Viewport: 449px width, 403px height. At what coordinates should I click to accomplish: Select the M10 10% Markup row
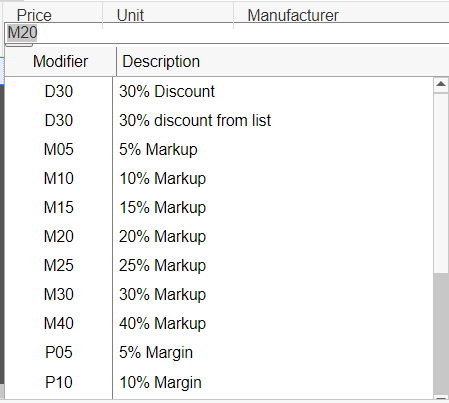[x=219, y=178]
